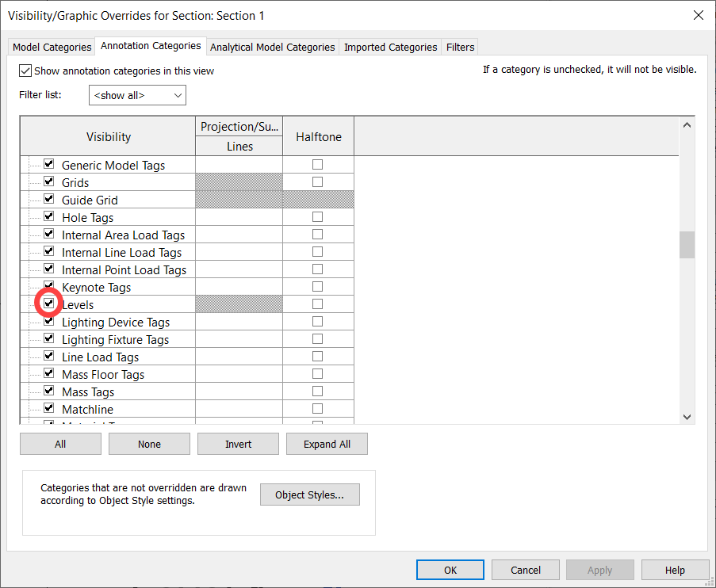Select the Keynote Tags row label
The image size is (716, 588).
coord(97,288)
